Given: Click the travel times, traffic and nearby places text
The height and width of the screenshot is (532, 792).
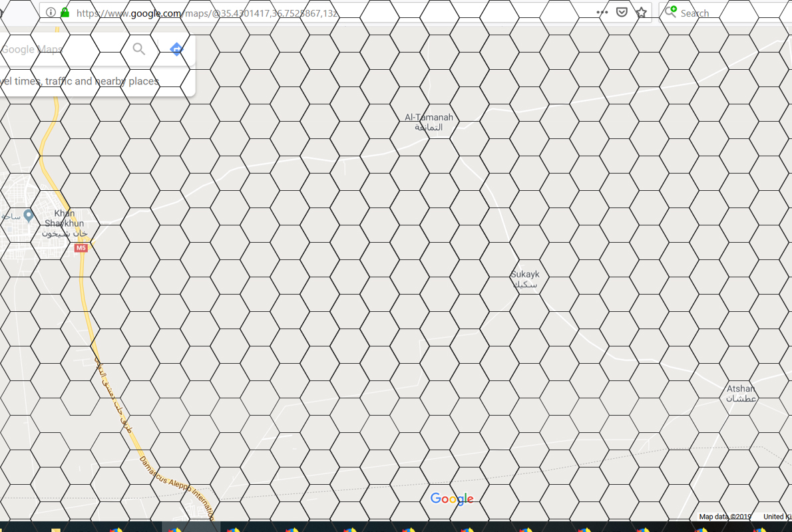Looking at the screenshot, I should [79, 81].
